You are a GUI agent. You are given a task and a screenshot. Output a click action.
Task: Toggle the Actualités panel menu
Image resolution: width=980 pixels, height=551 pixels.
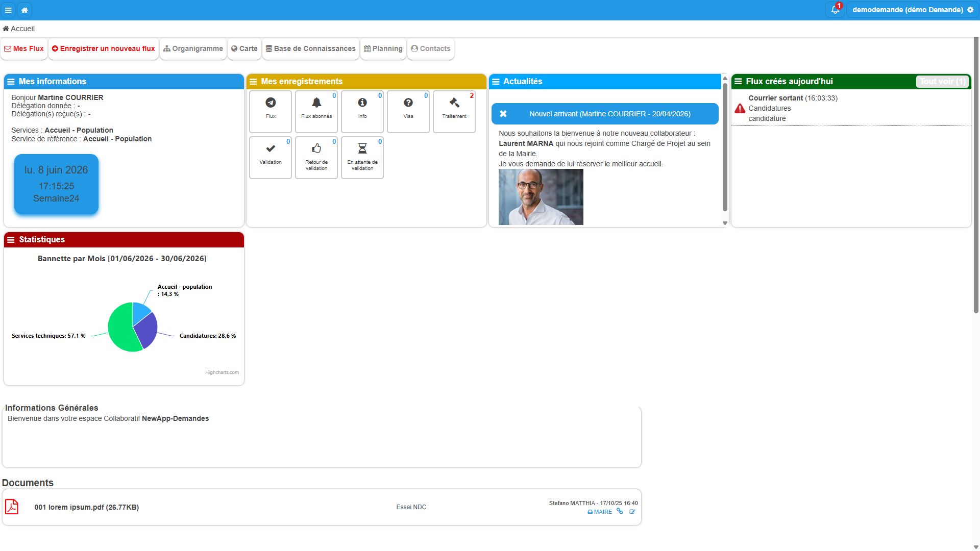(x=496, y=82)
